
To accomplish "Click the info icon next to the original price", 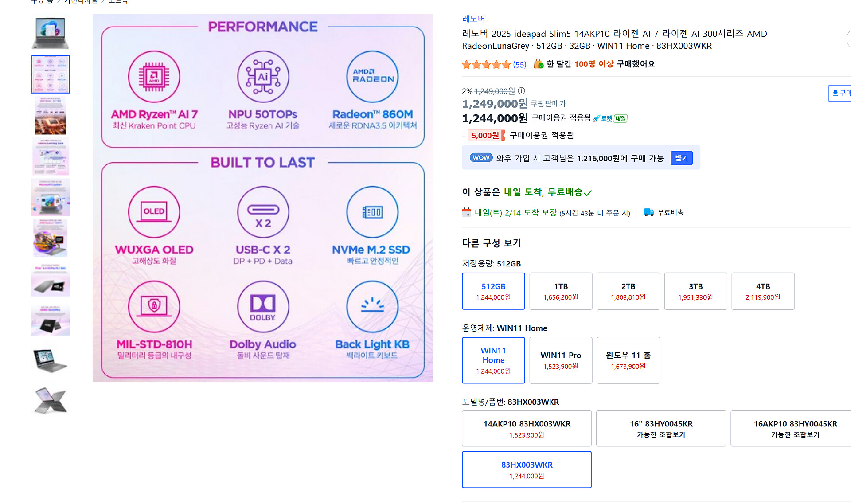I will pos(522,91).
